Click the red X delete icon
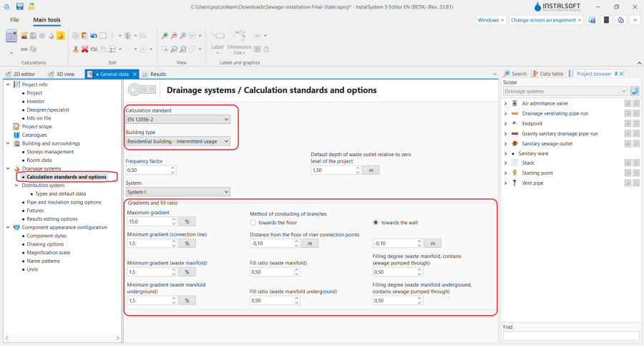The image size is (644, 346). tap(84, 49)
